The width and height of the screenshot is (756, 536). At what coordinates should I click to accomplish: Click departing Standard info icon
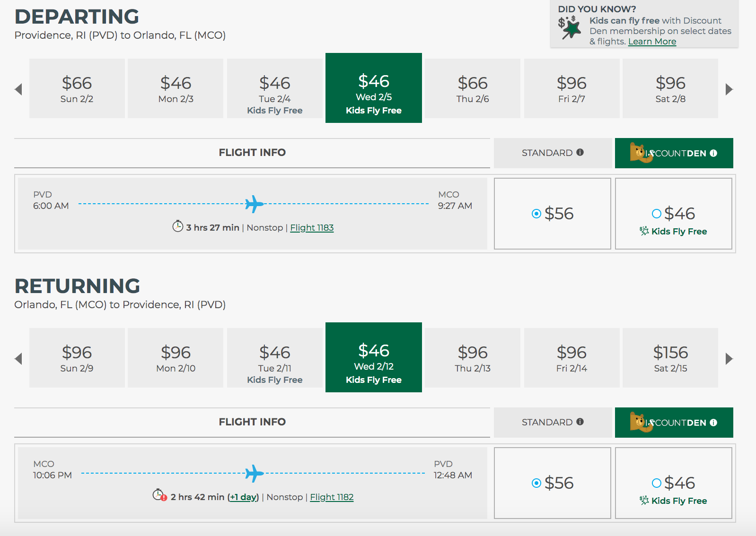[x=580, y=152]
